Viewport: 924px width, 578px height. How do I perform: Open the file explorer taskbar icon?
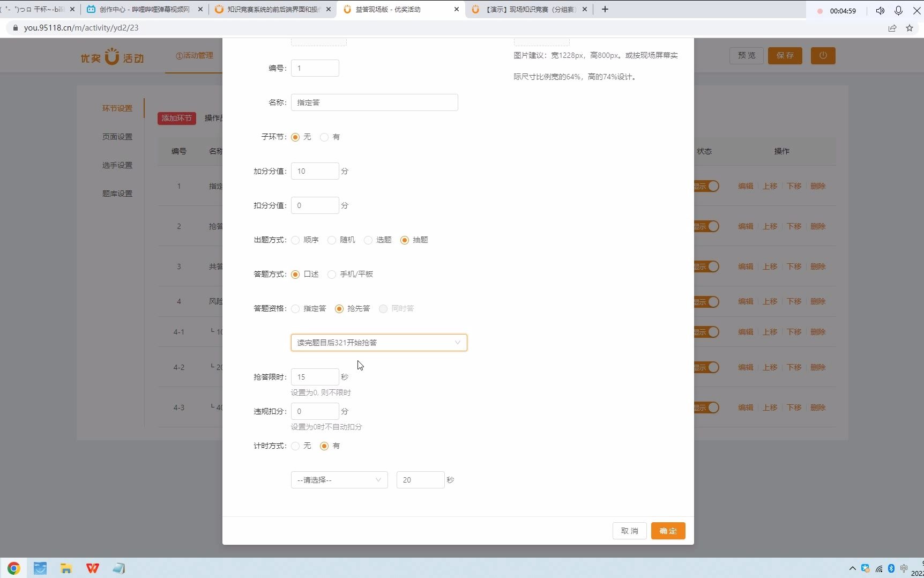click(x=66, y=568)
